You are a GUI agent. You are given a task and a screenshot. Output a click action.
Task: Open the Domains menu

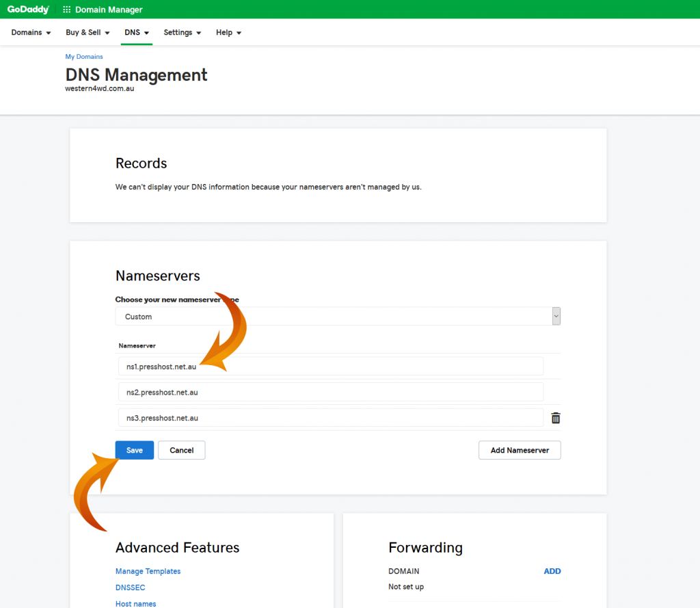click(31, 32)
